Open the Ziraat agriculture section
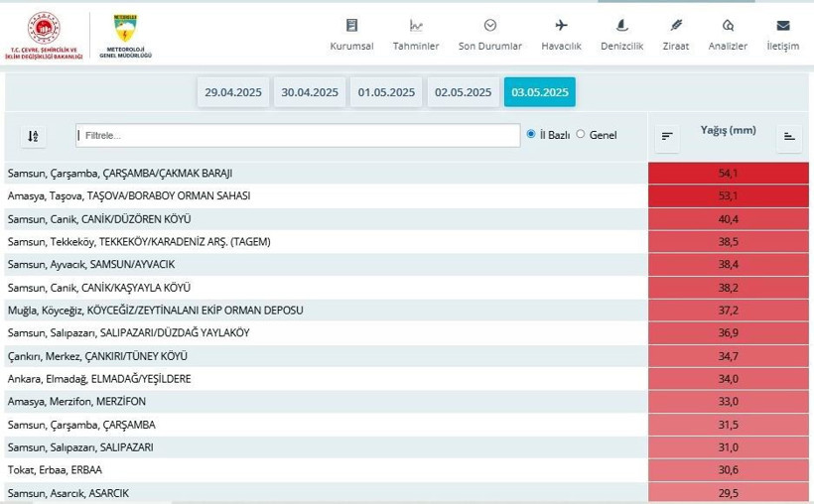 click(676, 35)
